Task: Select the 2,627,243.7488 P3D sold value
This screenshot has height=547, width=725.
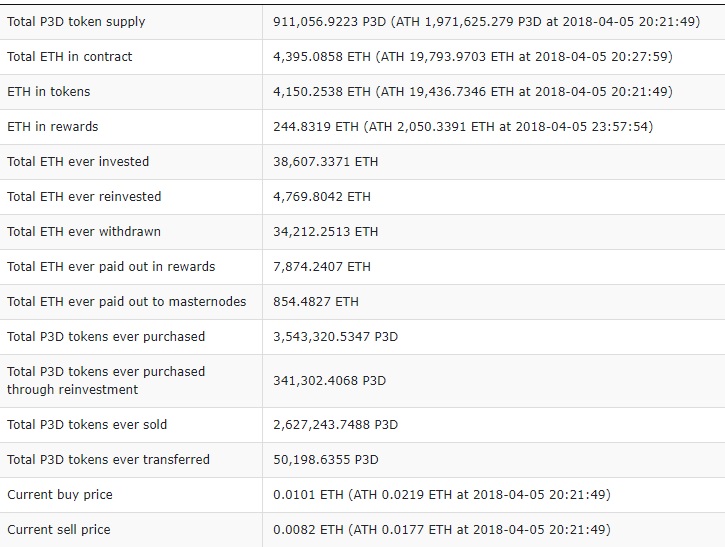Action: (x=335, y=425)
